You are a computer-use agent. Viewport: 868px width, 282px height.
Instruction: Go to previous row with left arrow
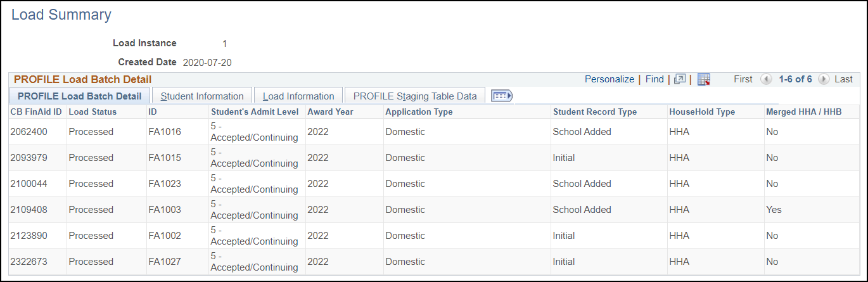pos(766,79)
